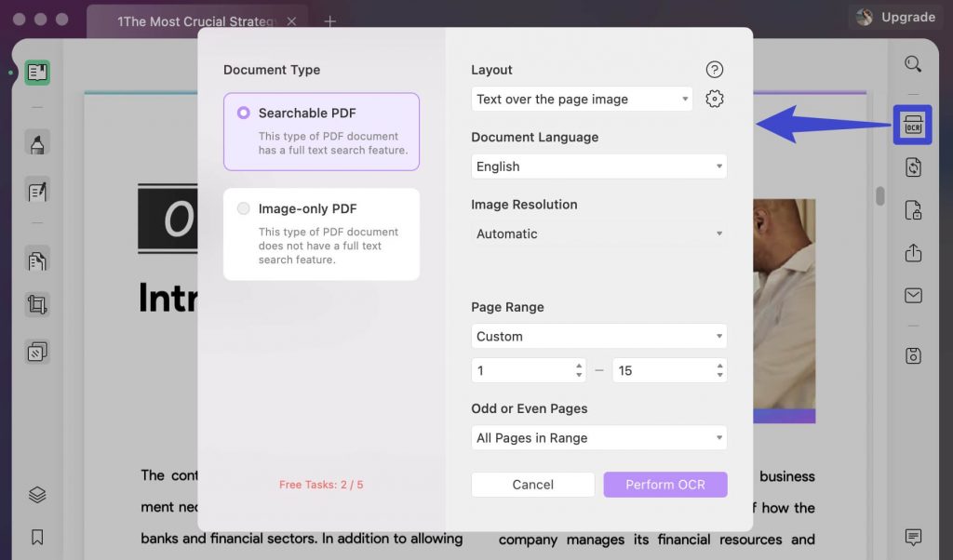
Task: Open the Search panel on right sidebar
Action: click(x=912, y=64)
